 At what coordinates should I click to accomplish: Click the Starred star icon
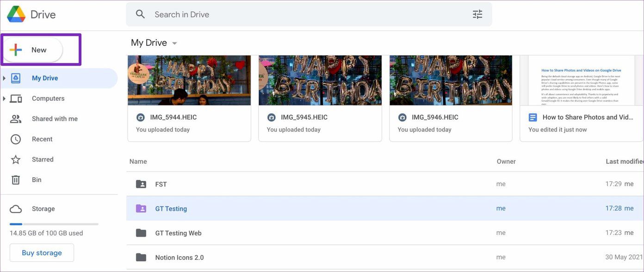point(16,160)
